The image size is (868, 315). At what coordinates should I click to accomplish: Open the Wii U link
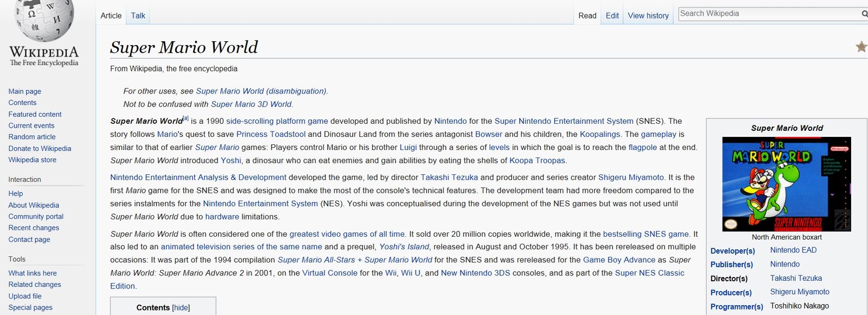tap(411, 273)
